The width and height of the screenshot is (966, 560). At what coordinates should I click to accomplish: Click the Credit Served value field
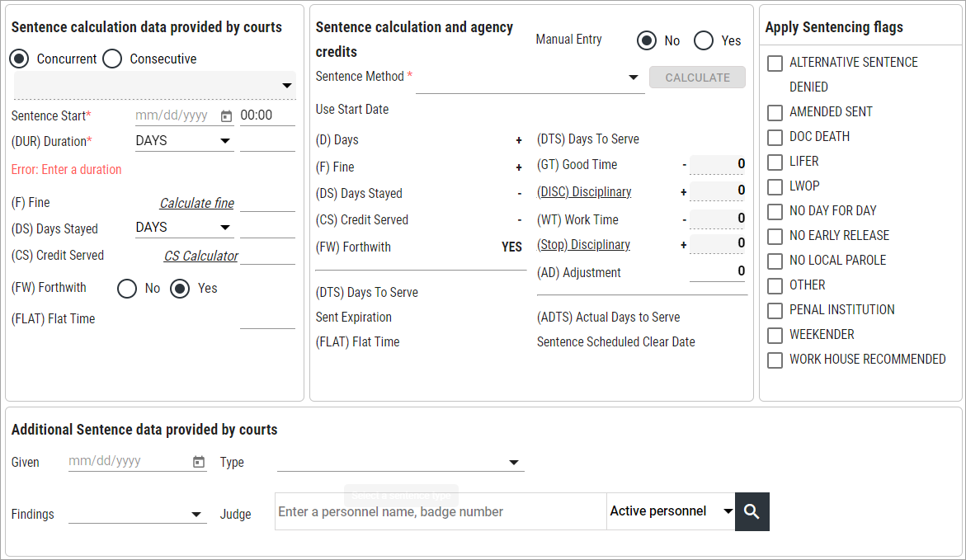267,255
